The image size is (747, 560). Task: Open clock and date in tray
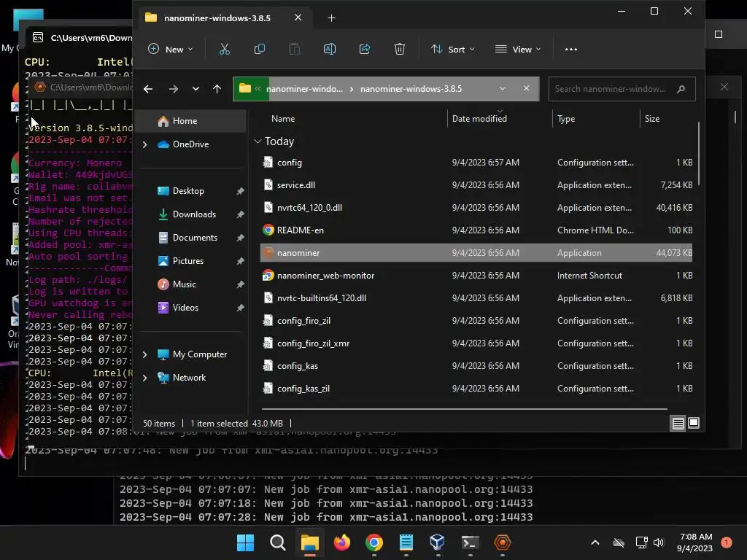[695, 542]
